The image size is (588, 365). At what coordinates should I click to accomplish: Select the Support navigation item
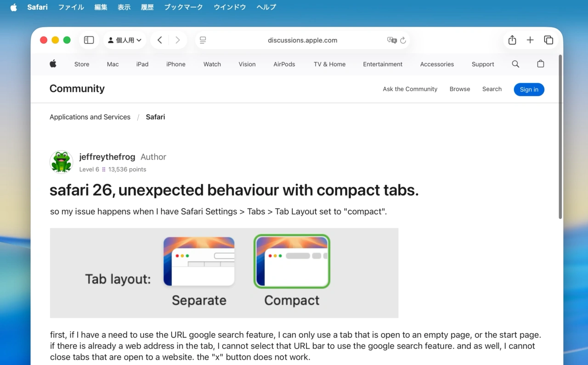click(483, 64)
